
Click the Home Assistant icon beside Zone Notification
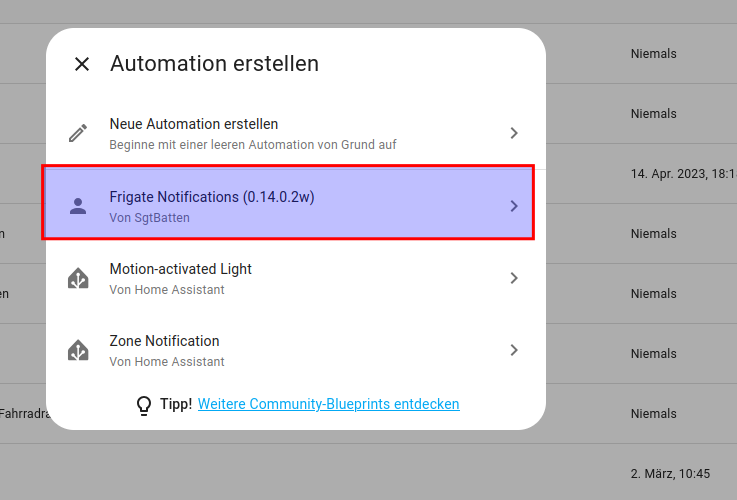[78, 350]
